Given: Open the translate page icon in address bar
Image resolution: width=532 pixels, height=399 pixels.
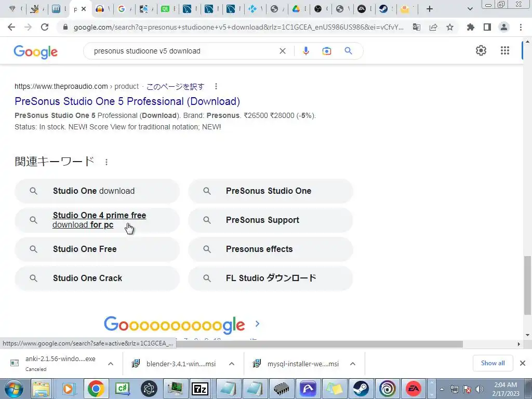Looking at the screenshot, I should coord(417,27).
